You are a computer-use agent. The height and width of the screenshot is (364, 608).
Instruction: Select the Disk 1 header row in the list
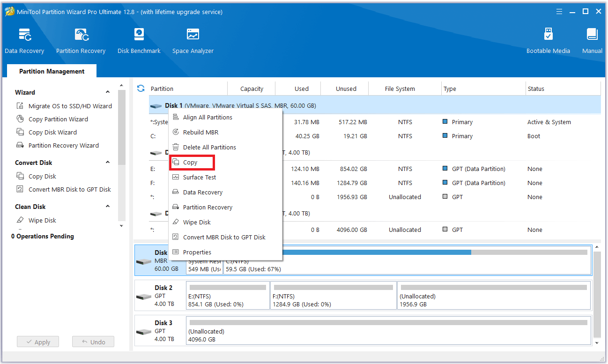375,105
